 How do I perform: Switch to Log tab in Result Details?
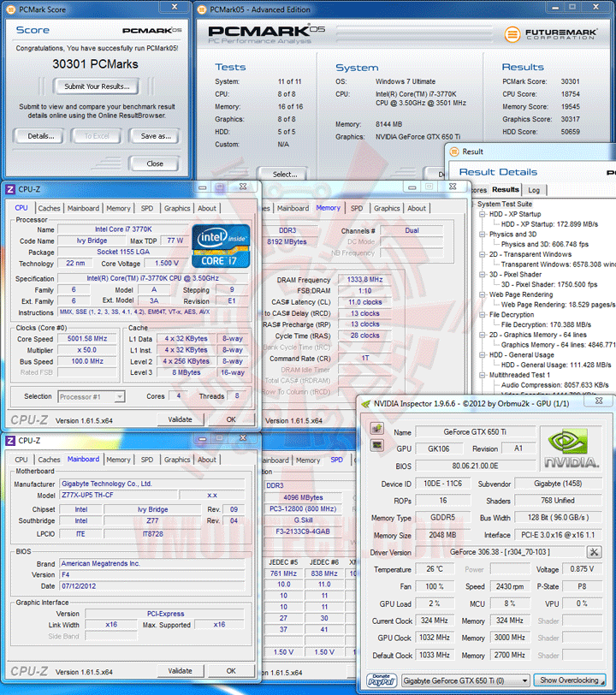tap(534, 190)
